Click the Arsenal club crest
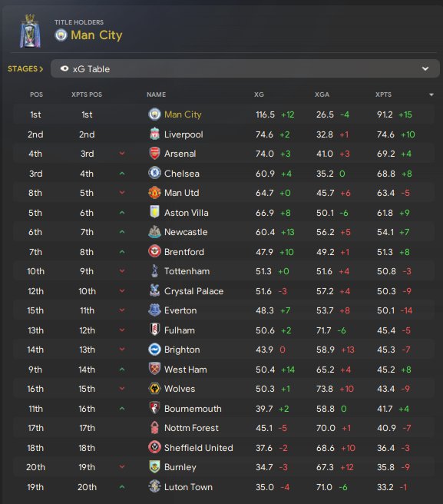443x504 pixels. (x=154, y=154)
